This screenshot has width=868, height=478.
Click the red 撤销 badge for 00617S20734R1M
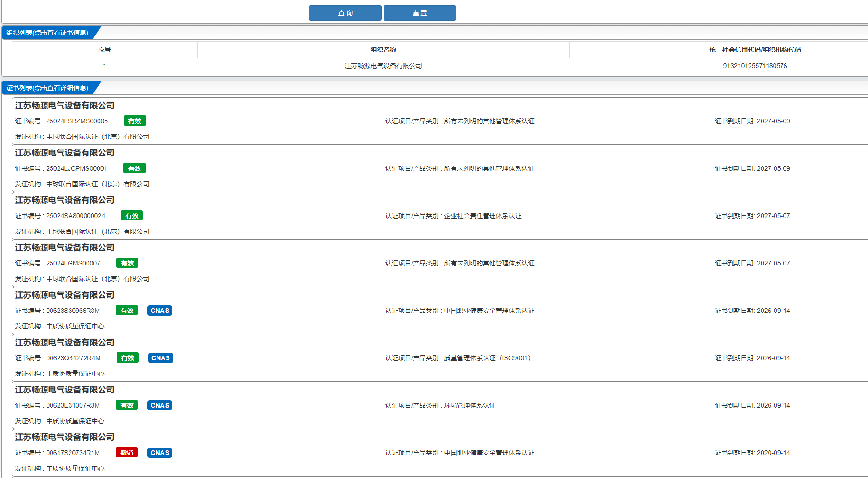[127, 453]
